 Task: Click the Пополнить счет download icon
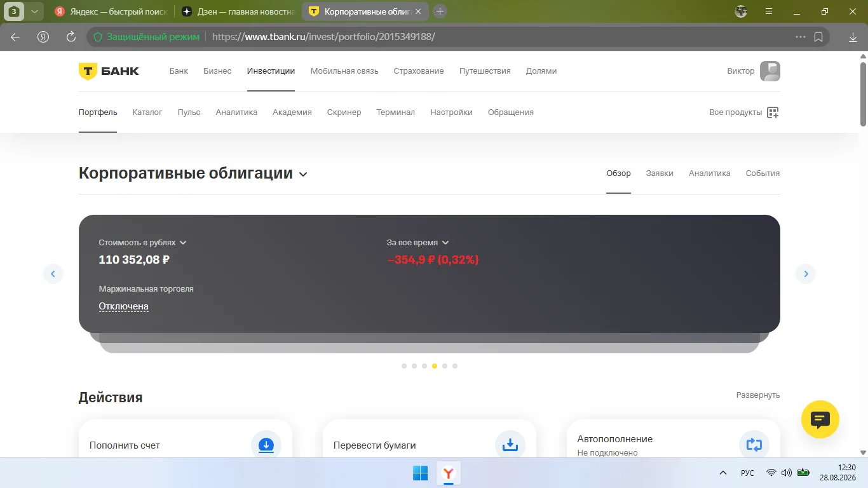point(266,445)
